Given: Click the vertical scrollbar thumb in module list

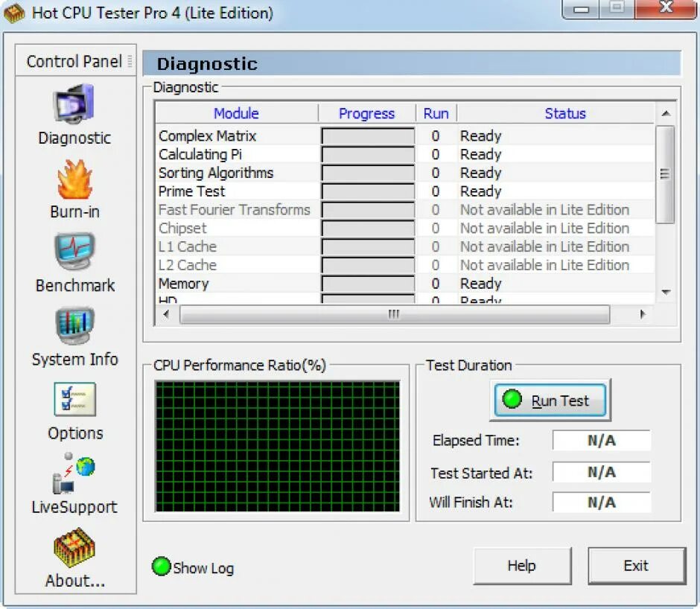Looking at the screenshot, I should (x=665, y=174).
